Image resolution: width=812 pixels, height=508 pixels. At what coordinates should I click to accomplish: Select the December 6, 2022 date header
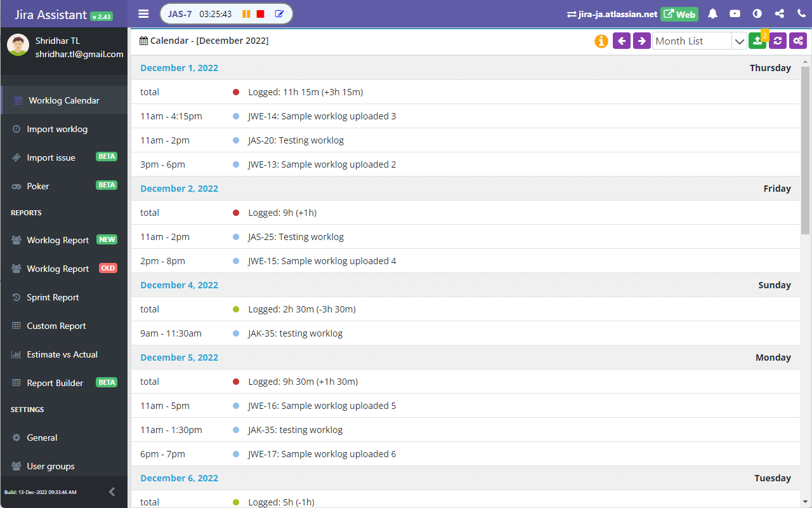[x=179, y=478]
